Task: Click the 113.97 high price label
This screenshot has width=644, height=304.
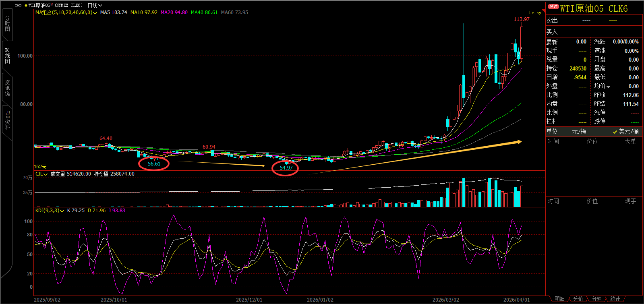Action: (x=522, y=19)
